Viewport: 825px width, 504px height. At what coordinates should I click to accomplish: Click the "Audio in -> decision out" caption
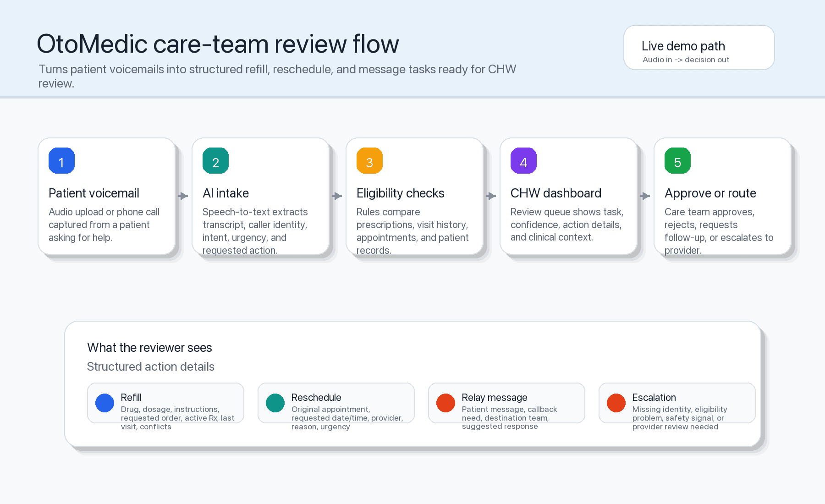click(686, 60)
